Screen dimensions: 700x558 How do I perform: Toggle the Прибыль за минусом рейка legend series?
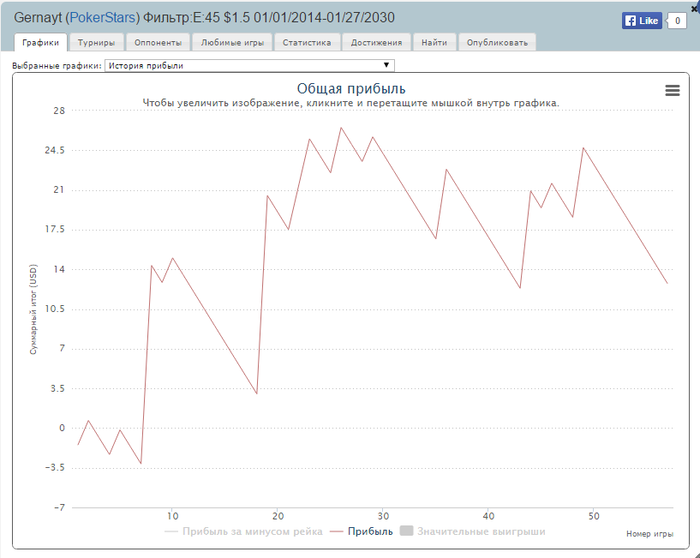coord(243,531)
